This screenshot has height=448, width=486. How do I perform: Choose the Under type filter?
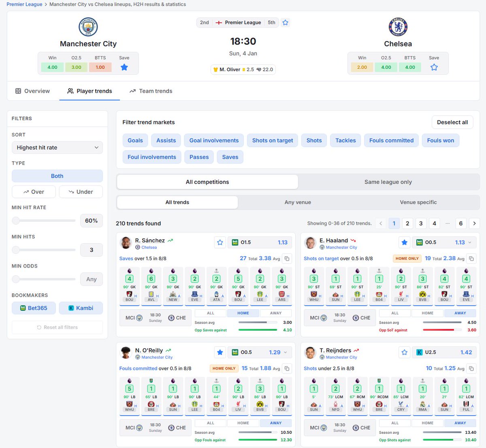coord(81,192)
